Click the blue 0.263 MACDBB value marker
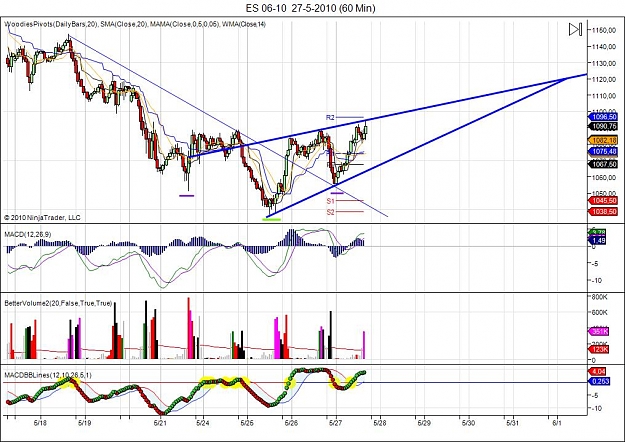The image size is (625, 442). point(599,381)
